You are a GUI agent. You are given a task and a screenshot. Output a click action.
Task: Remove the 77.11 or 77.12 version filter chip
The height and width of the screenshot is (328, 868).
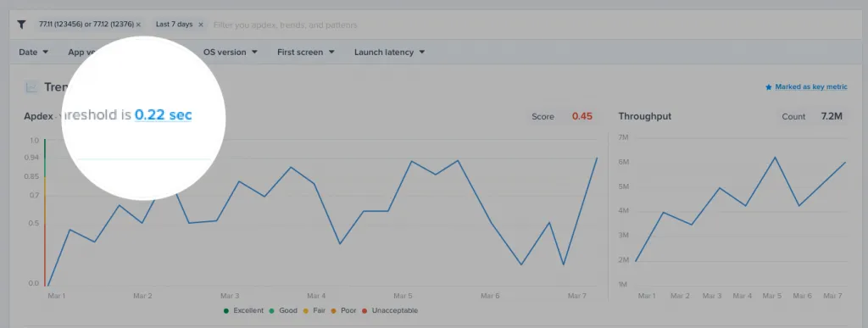(x=138, y=25)
